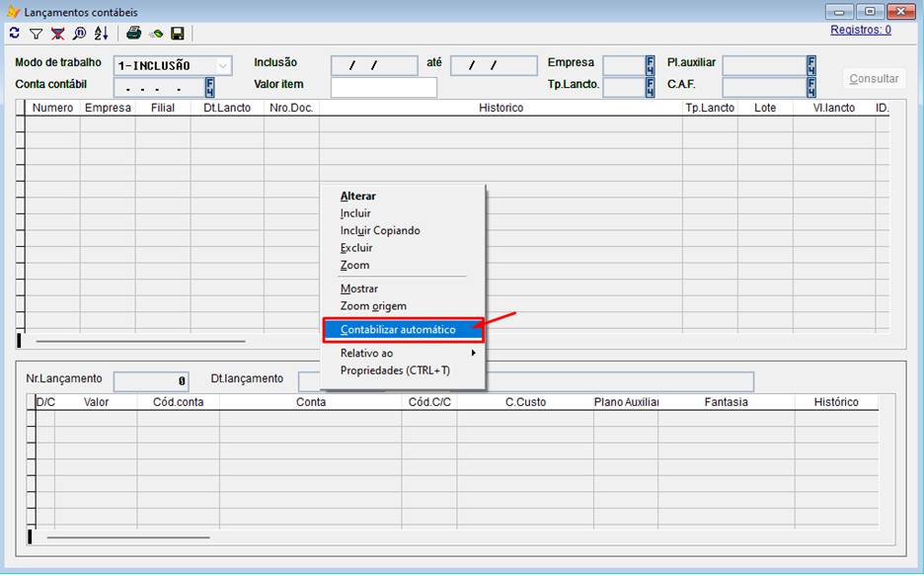The width and height of the screenshot is (924, 576).
Task: Click the magnifier search icon
Action: click(79, 34)
